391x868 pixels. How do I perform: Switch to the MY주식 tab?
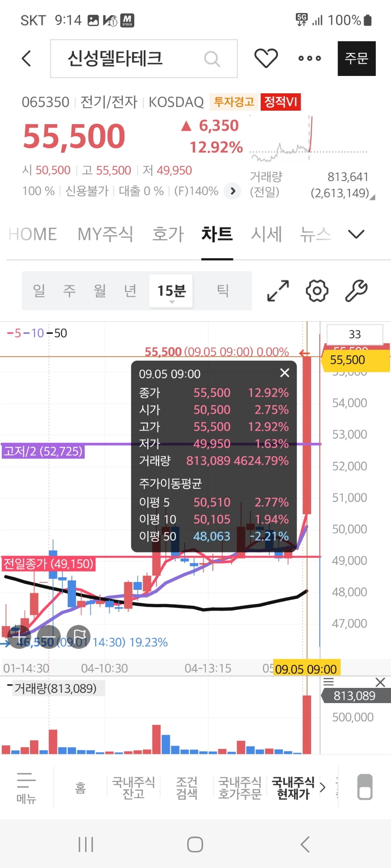[105, 234]
